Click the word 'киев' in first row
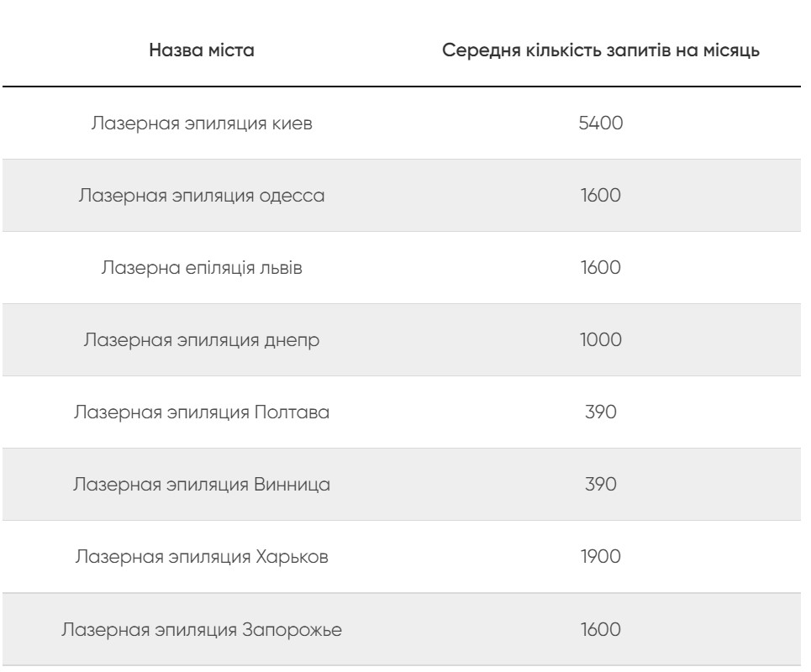The height and width of the screenshot is (672, 811). pos(292,123)
